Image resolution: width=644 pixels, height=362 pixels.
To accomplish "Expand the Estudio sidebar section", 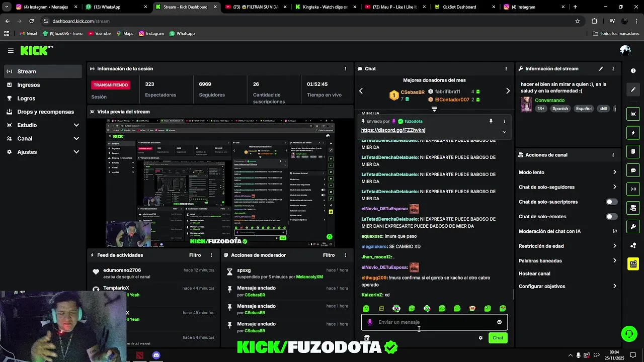I will (76, 125).
